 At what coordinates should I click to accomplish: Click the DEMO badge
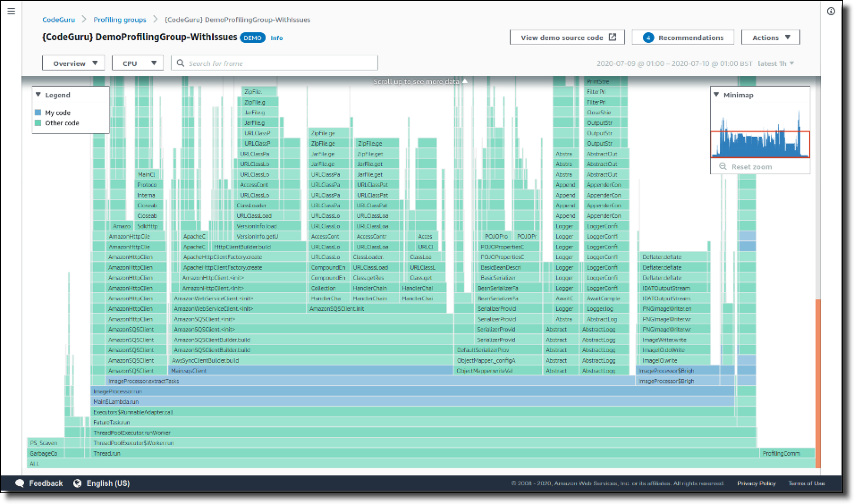tap(253, 38)
